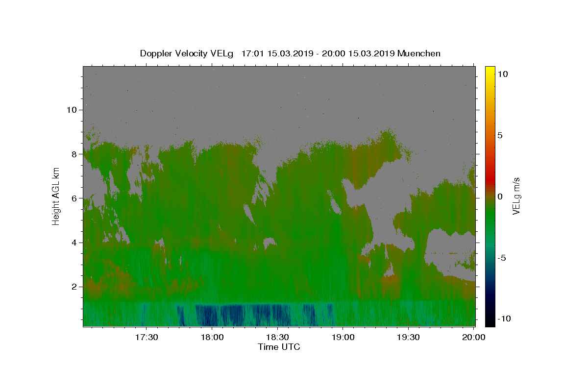This screenshot has width=588, height=392.
Task: Click the 'Height AGL km' axis title
Action: [x=56, y=196]
